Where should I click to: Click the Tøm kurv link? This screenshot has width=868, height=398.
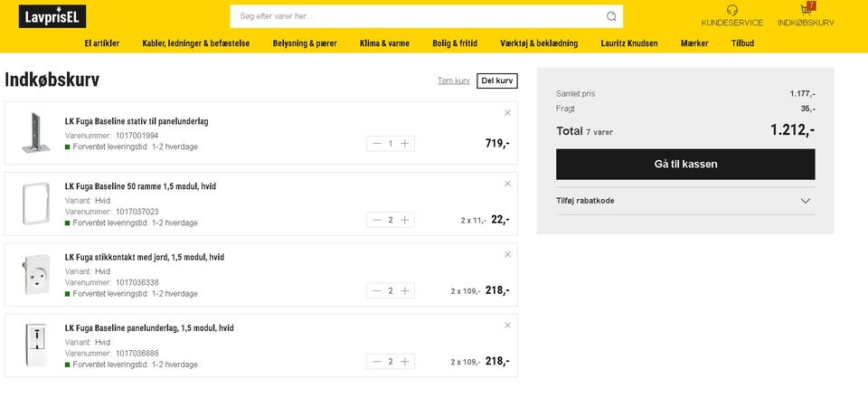tap(453, 81)
